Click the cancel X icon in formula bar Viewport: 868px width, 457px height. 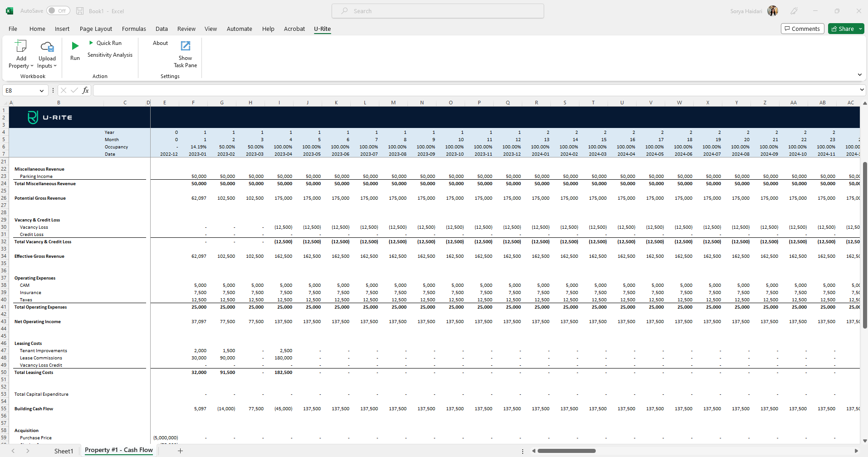click(64, 90)
